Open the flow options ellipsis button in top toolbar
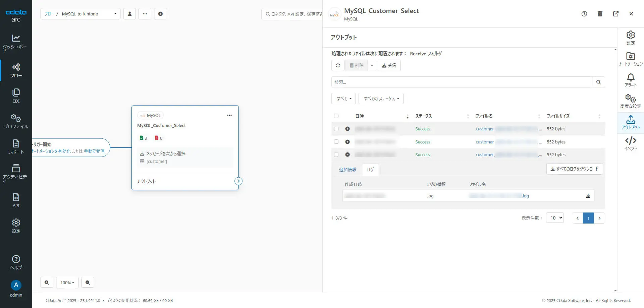This screenshot has height=308, width=644. tap(145, 14)
